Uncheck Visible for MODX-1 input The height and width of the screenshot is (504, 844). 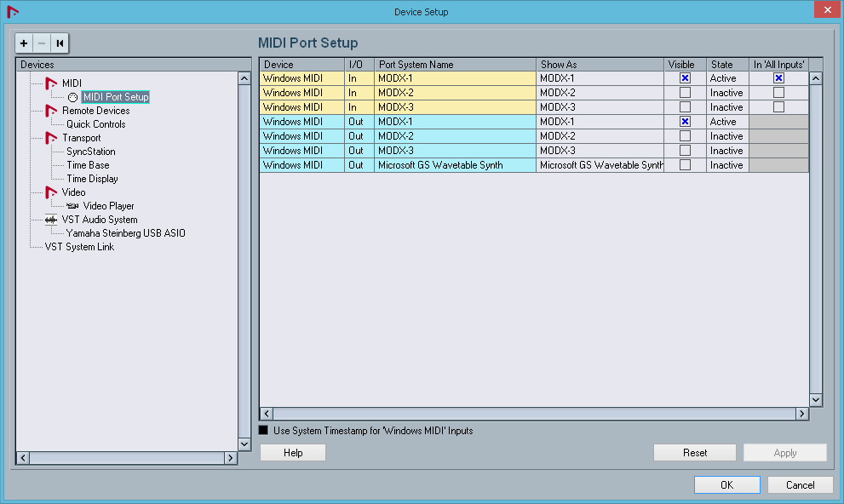tap(685, 78)
